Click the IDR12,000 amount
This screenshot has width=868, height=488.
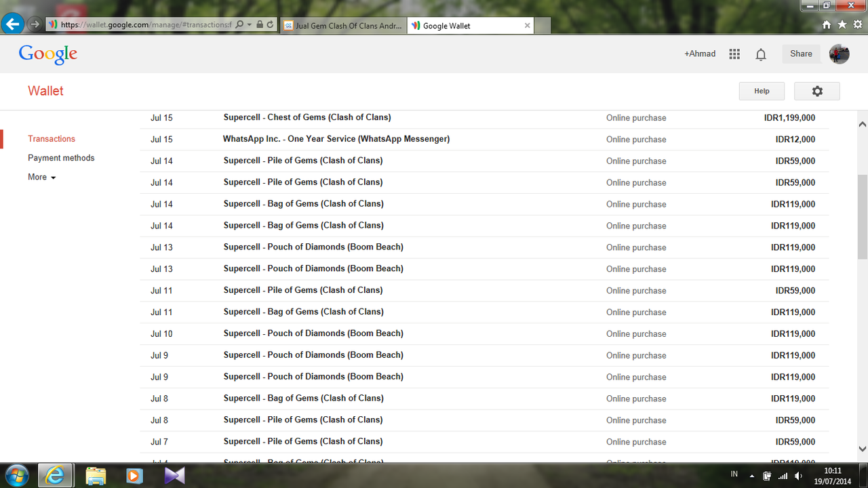coord(795,140)
